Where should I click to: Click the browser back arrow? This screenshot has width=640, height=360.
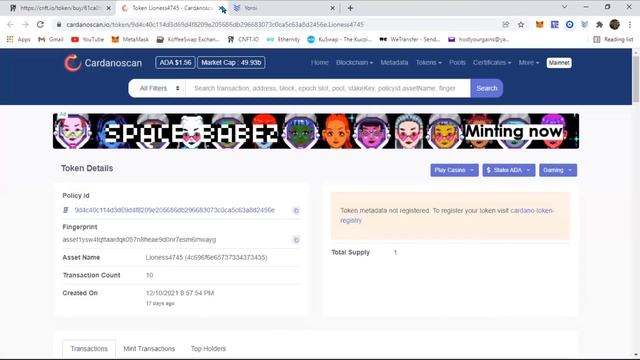(x=11, y=24)
